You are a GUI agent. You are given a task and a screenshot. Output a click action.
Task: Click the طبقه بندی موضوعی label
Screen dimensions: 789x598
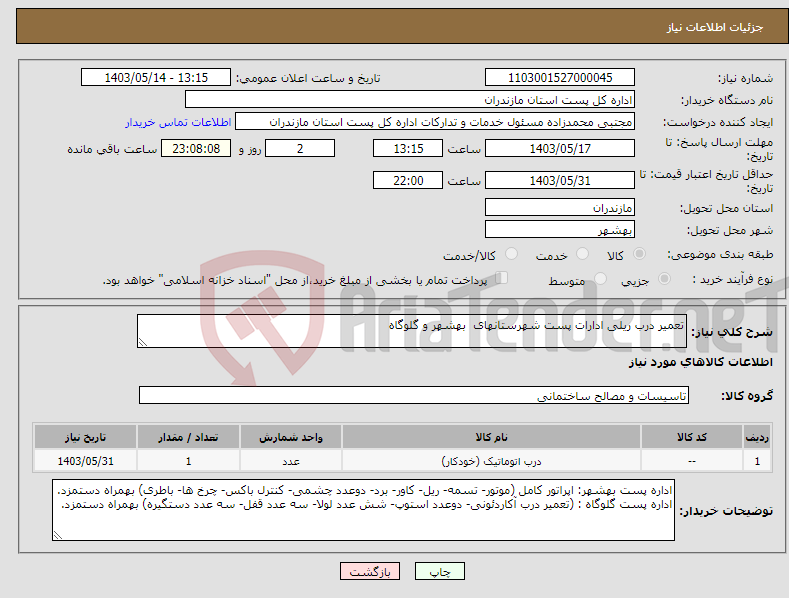coord(720,255)
